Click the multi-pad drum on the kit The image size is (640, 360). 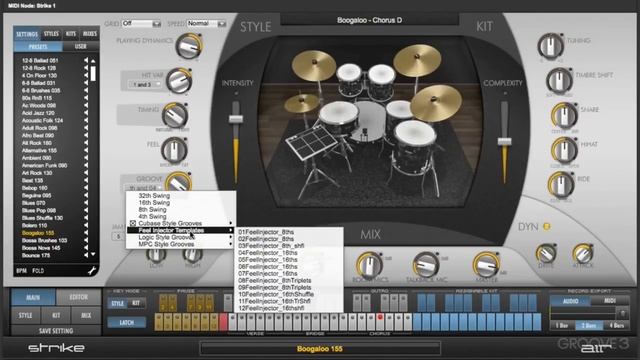tap(311, 143)
